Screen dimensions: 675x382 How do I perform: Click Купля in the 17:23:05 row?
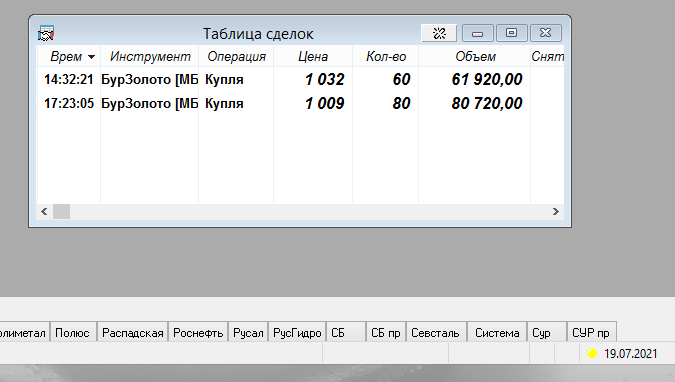point(224,104)
